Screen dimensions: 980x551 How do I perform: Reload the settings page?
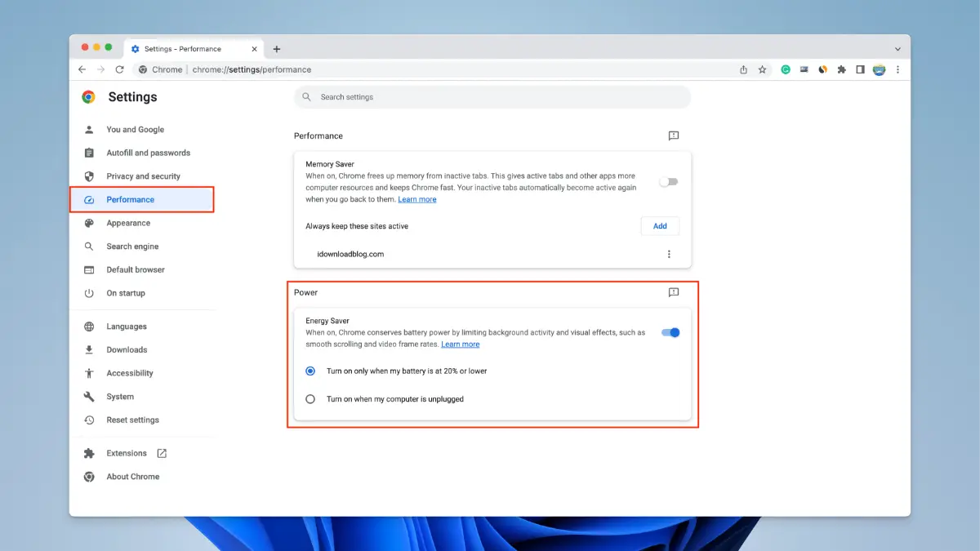pos(120,69)
